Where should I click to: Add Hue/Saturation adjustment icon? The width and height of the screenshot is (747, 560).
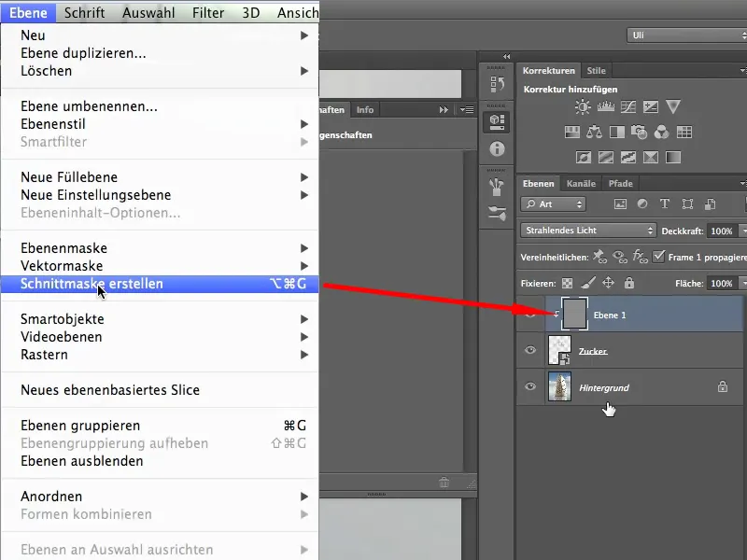(571, 132)
